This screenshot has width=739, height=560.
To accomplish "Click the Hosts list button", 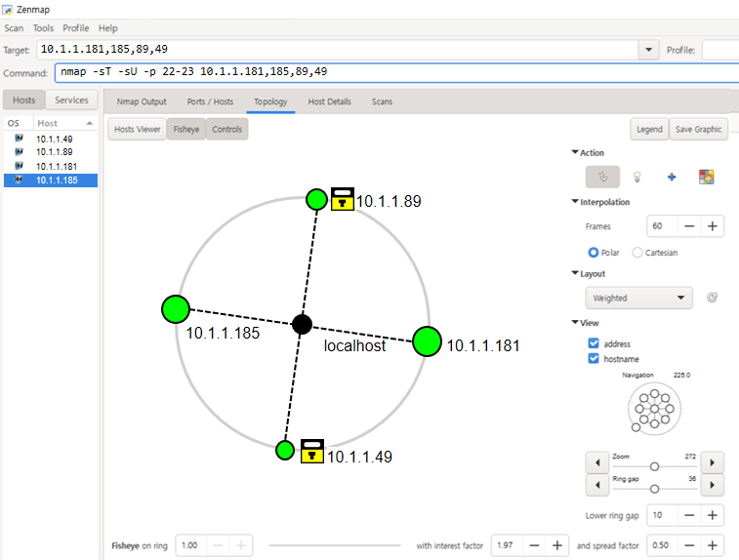I will [x=24, y=100].
